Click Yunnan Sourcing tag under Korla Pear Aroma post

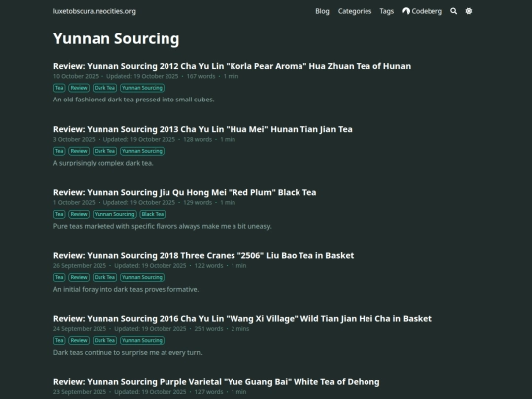(142, 88)
